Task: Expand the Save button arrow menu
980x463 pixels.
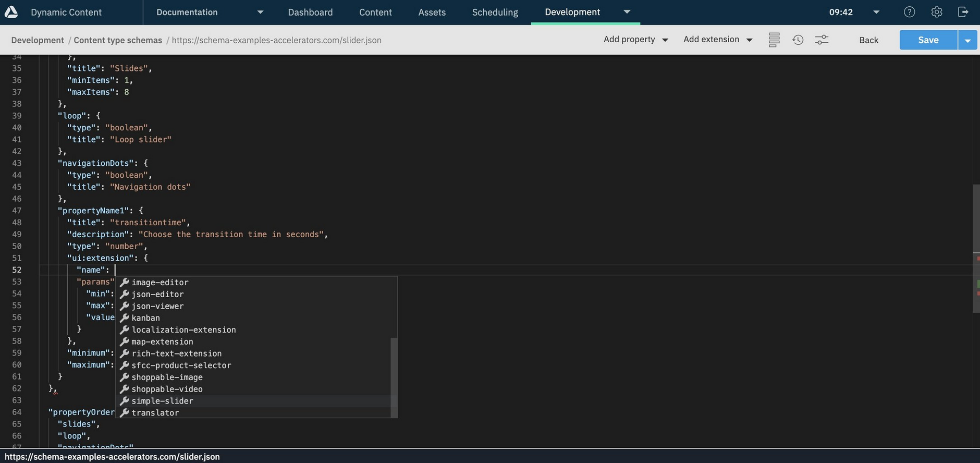Action: tap(967, 40)
